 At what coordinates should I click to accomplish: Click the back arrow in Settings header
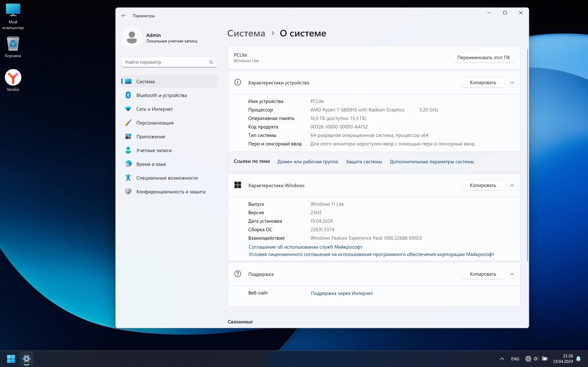[x=124, y=16]
